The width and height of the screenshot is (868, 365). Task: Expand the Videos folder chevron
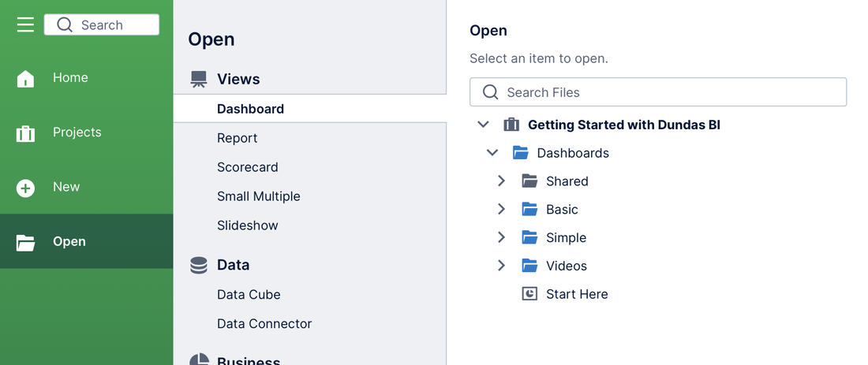502,266
